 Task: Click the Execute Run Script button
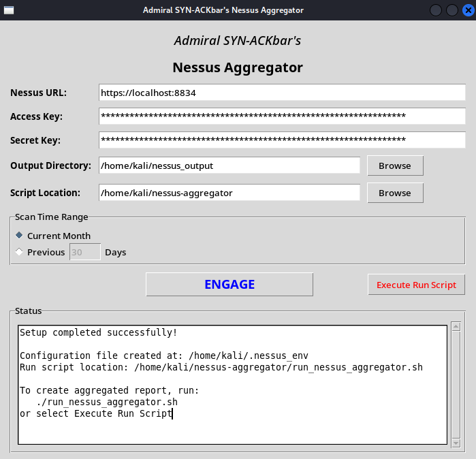[416, 285]
